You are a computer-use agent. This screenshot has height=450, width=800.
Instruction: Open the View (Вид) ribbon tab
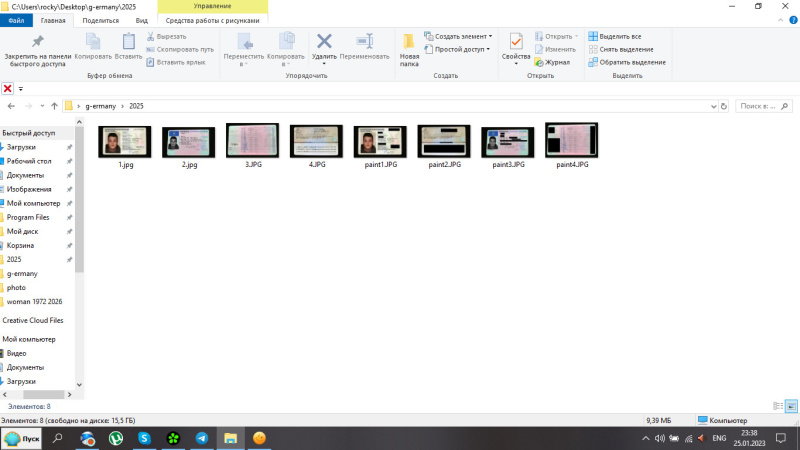click(142, 20)
